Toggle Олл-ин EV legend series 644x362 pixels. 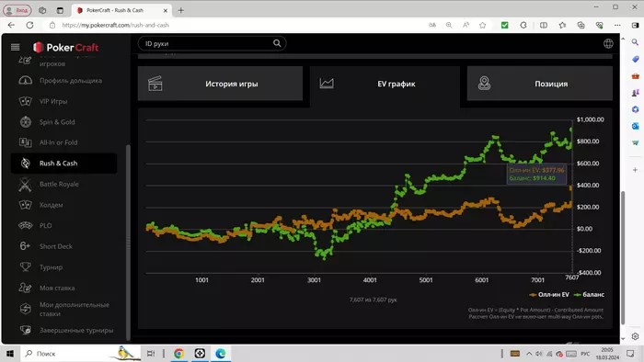pyautogui.click(x=549, y=294)
